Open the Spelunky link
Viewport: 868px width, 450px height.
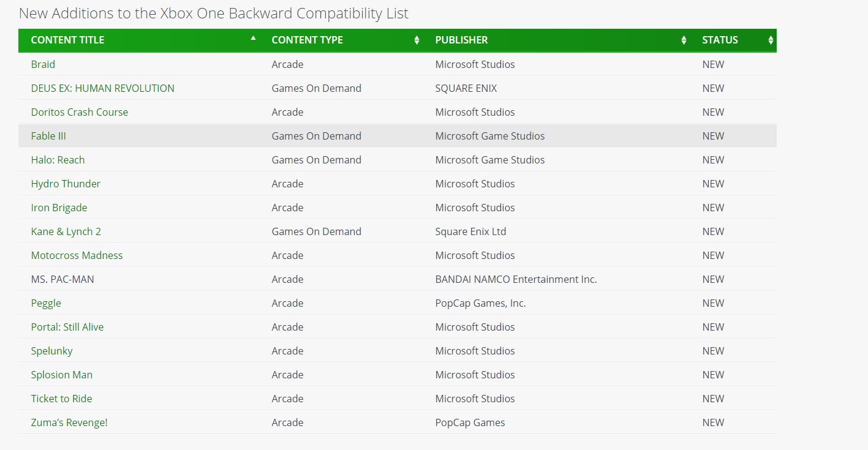51,351
